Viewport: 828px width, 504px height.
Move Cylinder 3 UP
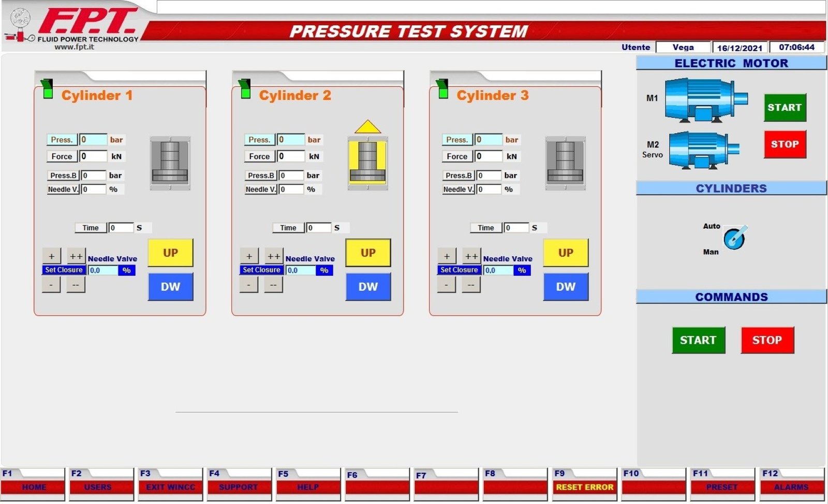pos(566,253)
